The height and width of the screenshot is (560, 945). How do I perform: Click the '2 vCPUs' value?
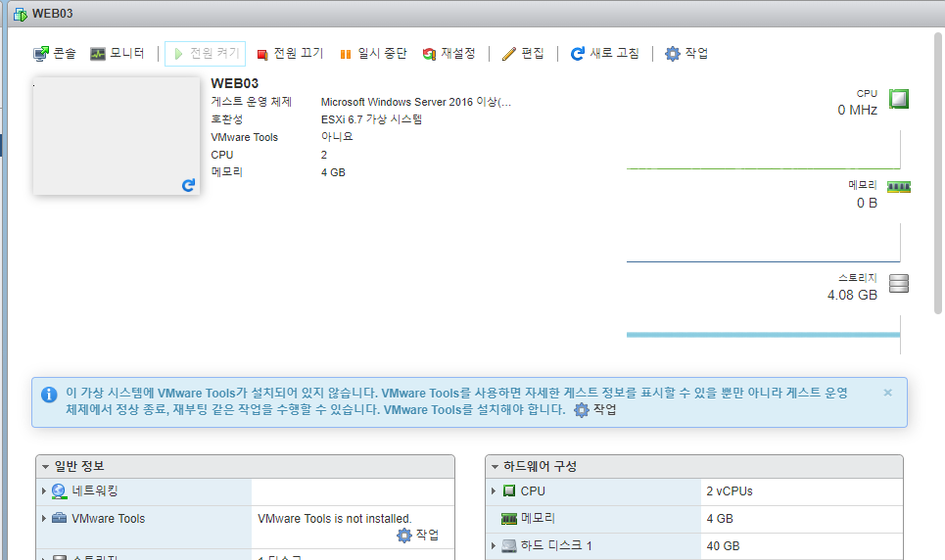730,491
